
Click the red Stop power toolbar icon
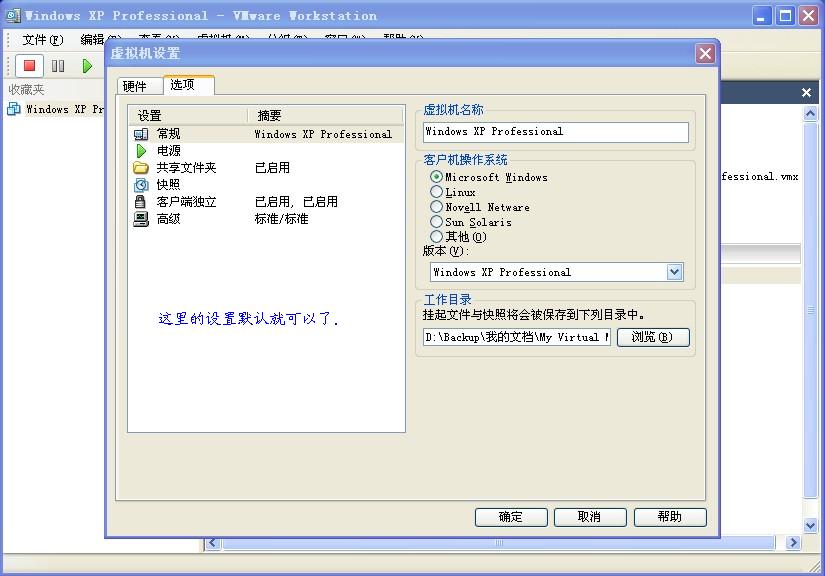click(29, 66)
